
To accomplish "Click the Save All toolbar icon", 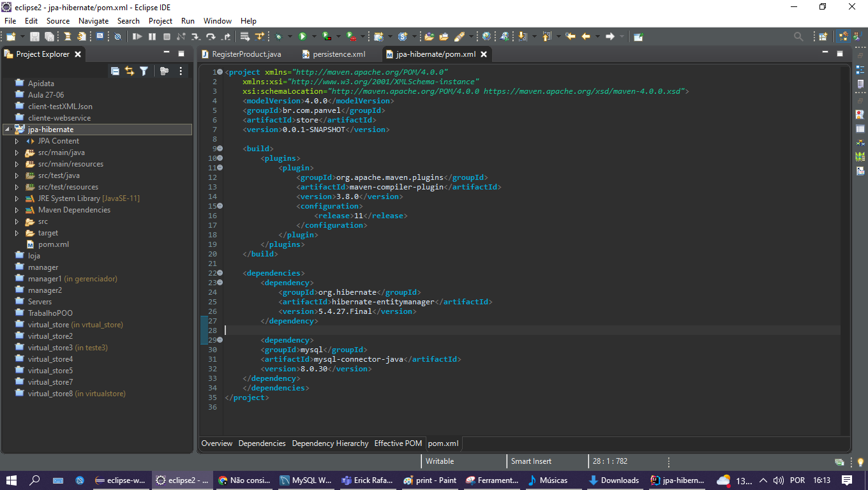I will [x=49, y=37].
